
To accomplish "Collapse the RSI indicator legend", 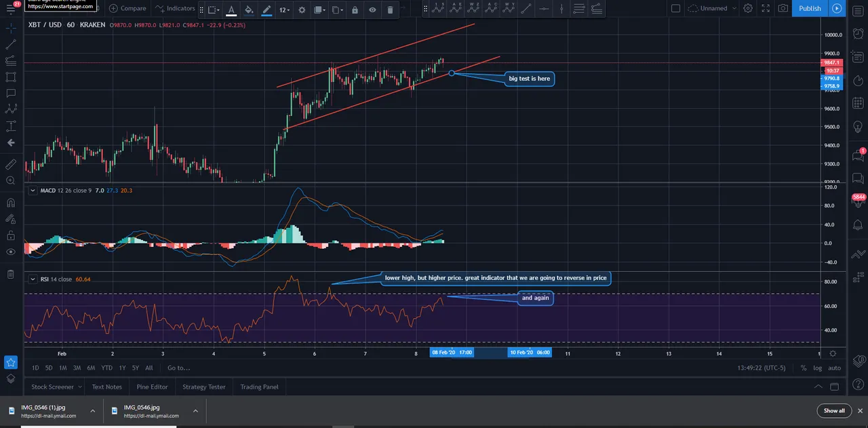I will point(32,279).
